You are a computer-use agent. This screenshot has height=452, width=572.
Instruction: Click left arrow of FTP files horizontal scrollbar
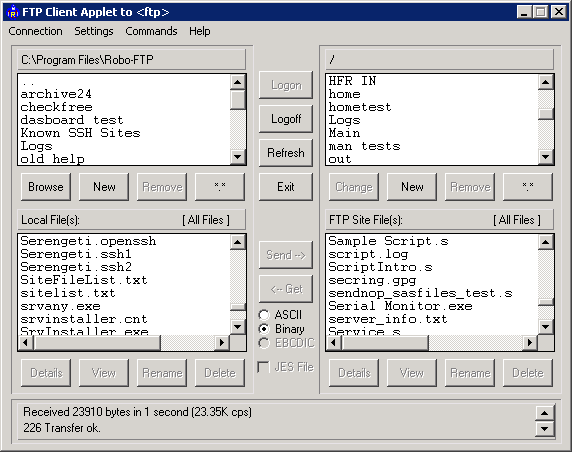(x=333, y=343)
